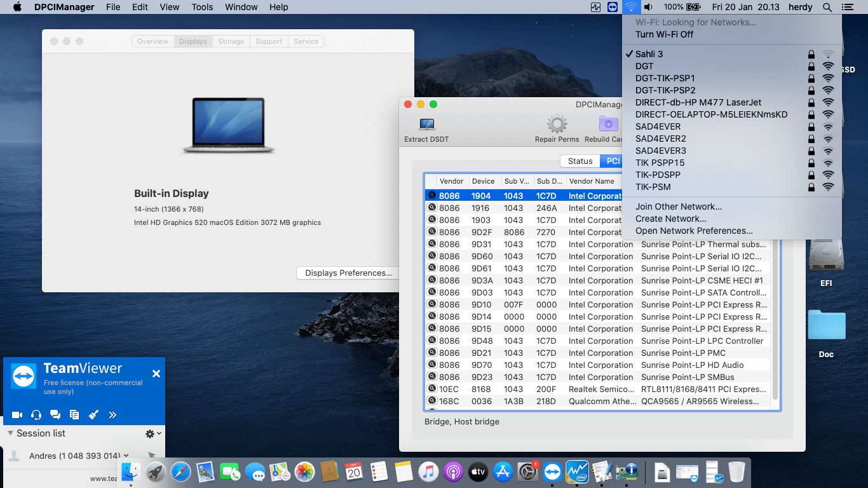Click the TeamViewer file transfer clipboard icon

[x=74, y=414]
